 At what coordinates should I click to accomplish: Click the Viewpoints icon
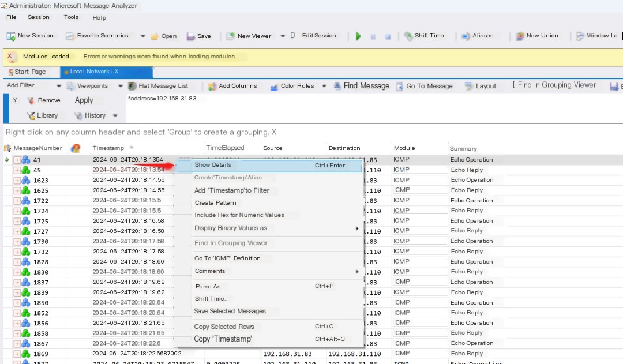71,86
